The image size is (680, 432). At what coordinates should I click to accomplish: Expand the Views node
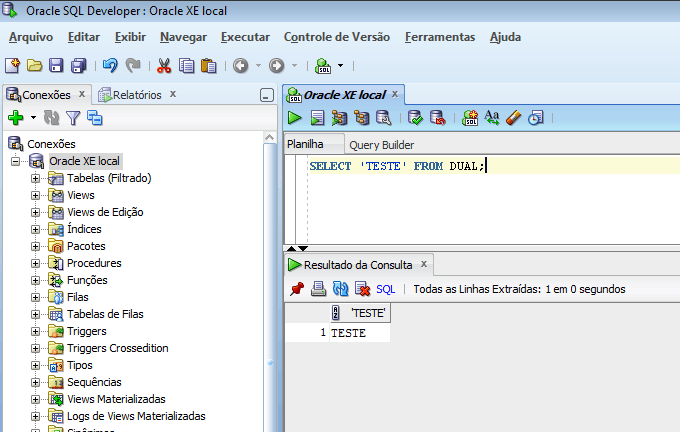coord(35,195)
